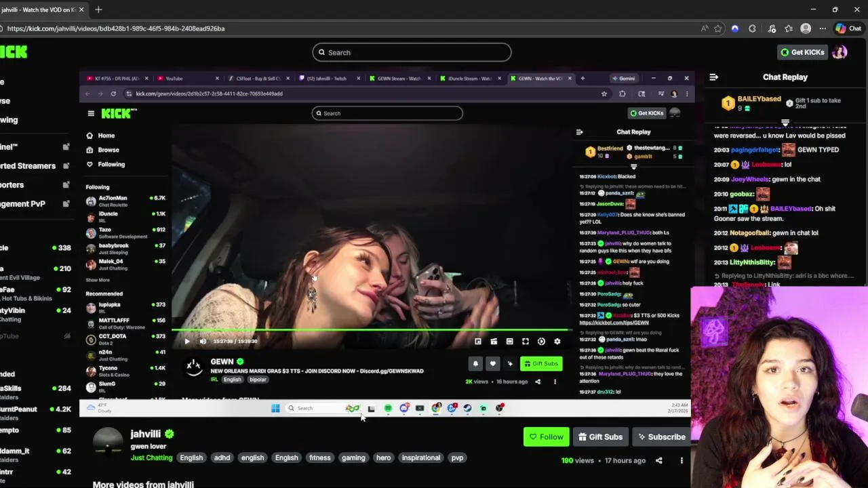The height and width of the screenshot is (488, 868).
Task: Open the user avatar menu beside Get KICKs
Action: tap(840, 52)
